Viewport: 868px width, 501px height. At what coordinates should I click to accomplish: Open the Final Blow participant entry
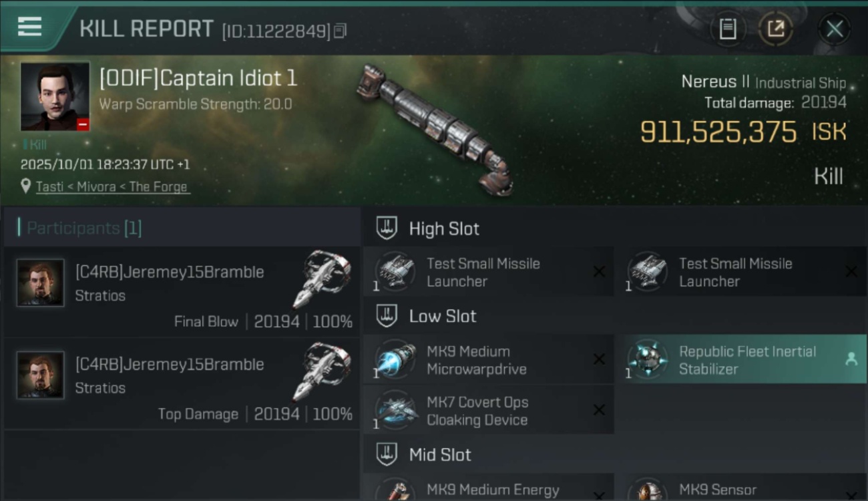pos(182,292)
